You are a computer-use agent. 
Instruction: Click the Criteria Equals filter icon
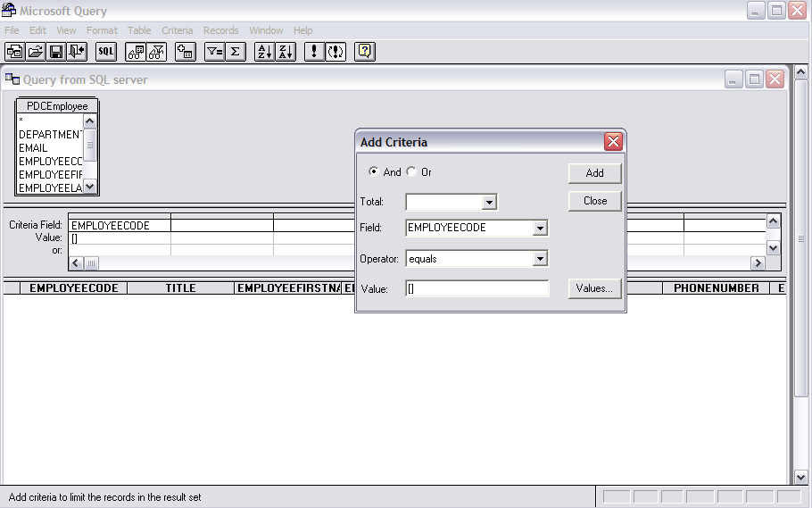[214, 52]
